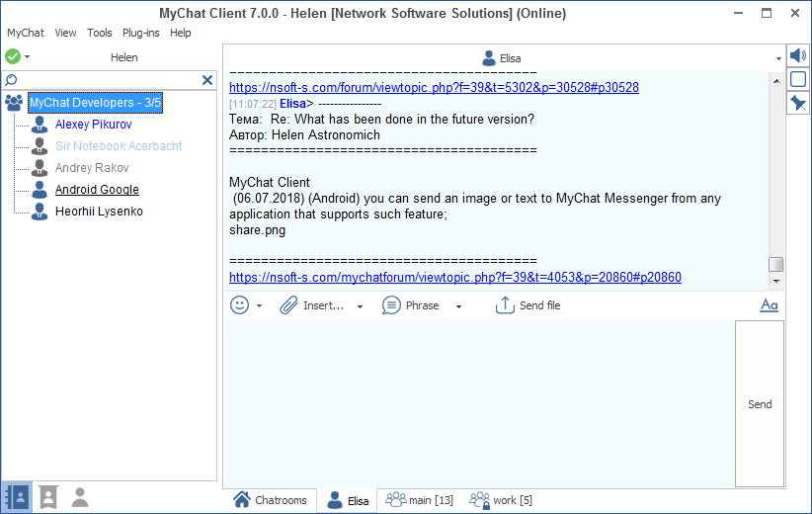The height and width of the screenshot is (514, 812).
Task: Toggle the pin icon on right sidebar
Action: [x=798, y=103]
